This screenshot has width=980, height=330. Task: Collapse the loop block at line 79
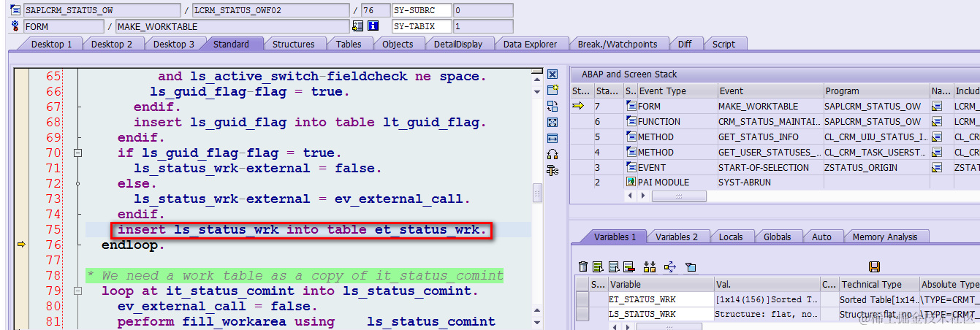click(x=77, y=291)
